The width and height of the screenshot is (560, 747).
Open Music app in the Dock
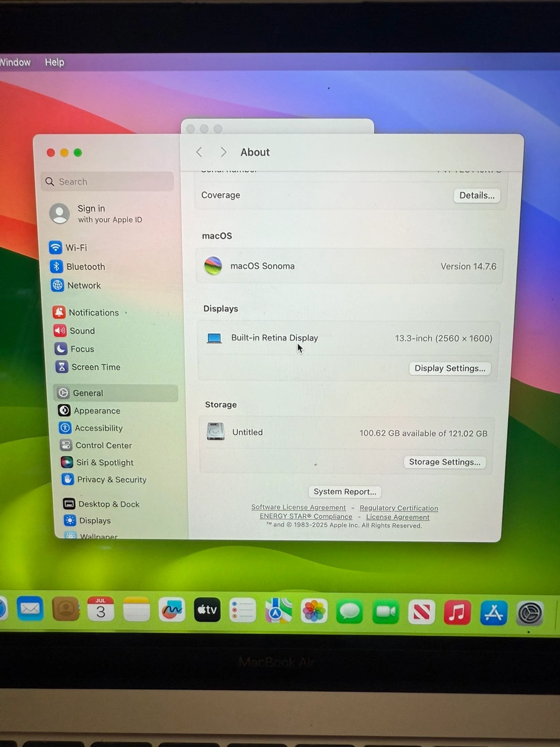coord(457,613)
